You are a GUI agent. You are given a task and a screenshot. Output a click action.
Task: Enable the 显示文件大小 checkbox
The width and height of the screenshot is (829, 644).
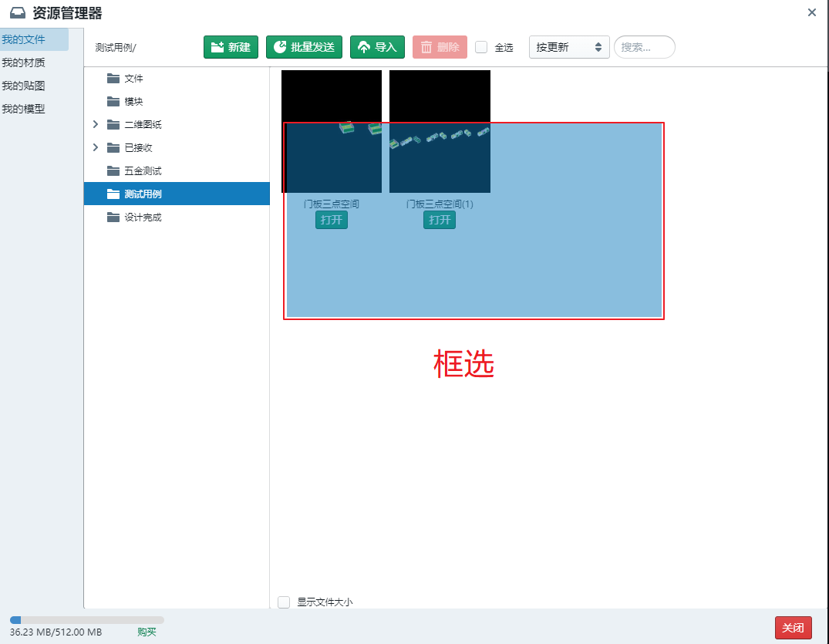point(284,602)
